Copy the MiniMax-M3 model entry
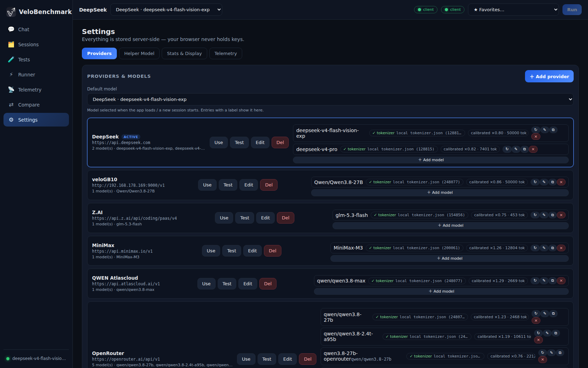Image resolution: width=588 pixels, height=368 pixels. [553, 248]
